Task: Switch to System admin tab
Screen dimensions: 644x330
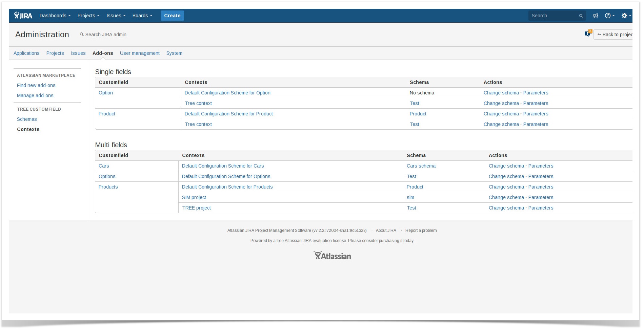Action: (174, 53)
